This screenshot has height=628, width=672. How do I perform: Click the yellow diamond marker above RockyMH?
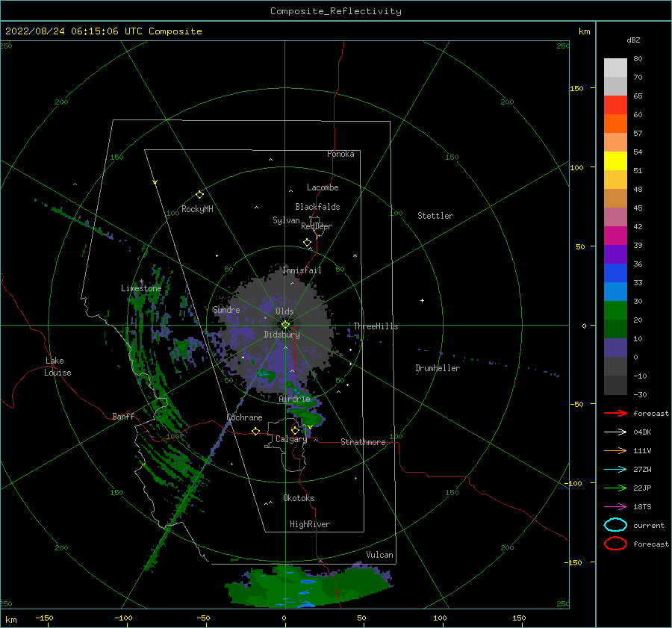pos(199,195)
